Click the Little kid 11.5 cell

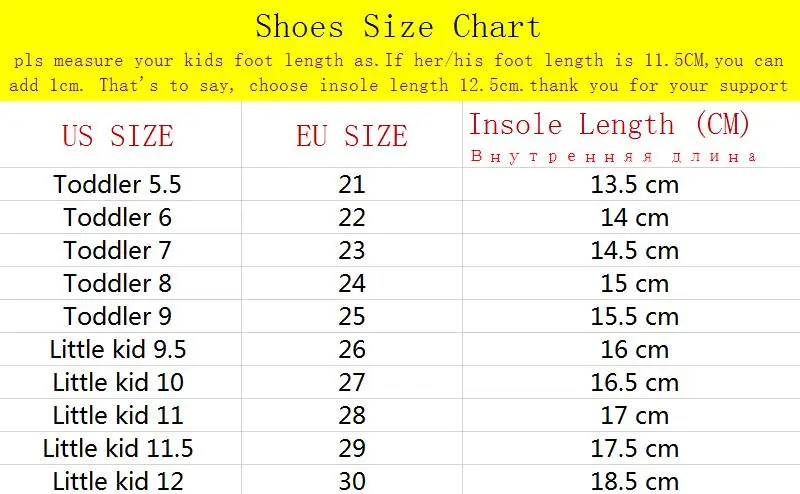pos(118,448)
